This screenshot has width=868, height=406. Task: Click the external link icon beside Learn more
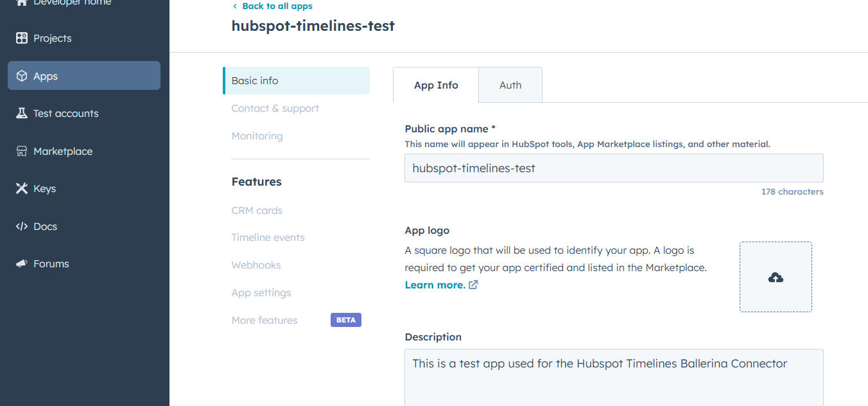[x=473, y=285]
